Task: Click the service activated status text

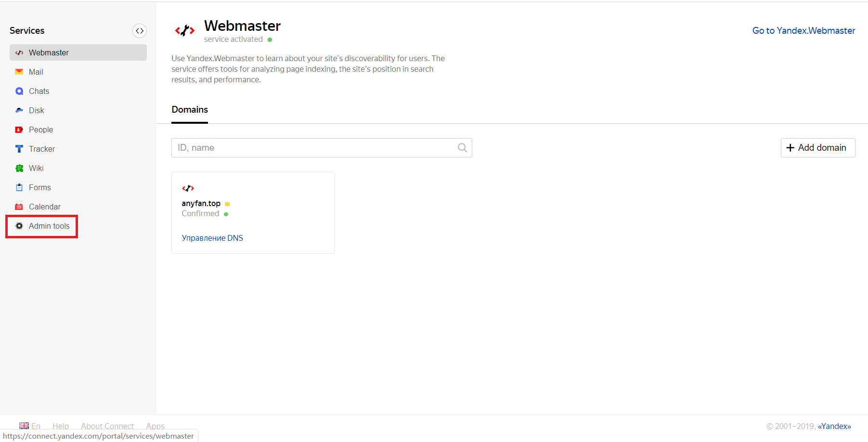Action: point(233,39)
